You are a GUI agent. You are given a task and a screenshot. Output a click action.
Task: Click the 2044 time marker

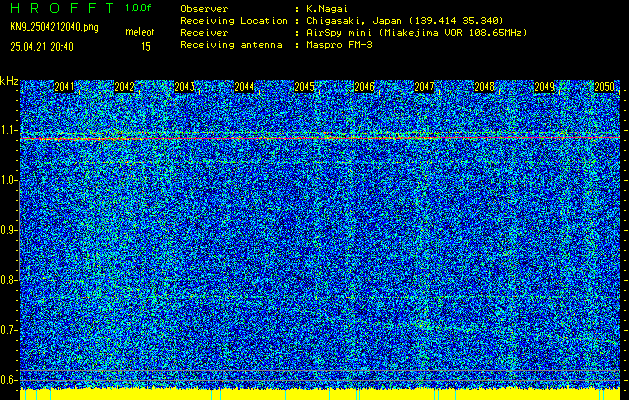pos(244,87)
